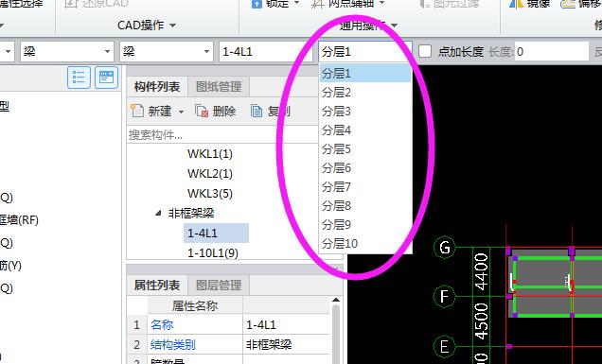The image size is (602, 364).
Task: Click the 删除 delete icon
Action: [202, 112]
